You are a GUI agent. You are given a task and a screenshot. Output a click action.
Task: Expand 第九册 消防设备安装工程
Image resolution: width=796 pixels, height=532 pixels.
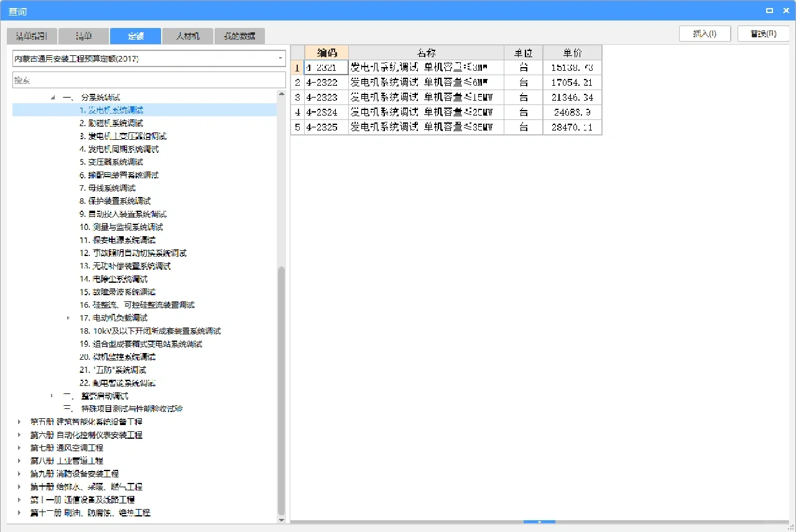18,473
